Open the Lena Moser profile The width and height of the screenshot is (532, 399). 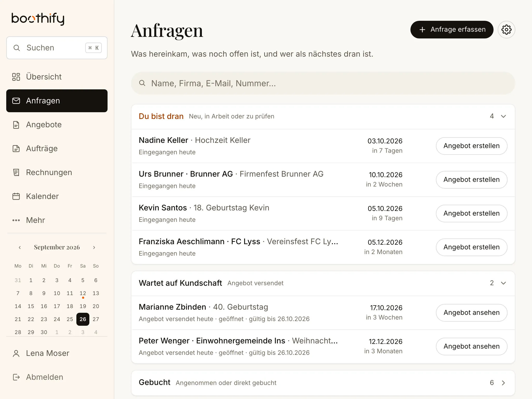coord(57,353)
